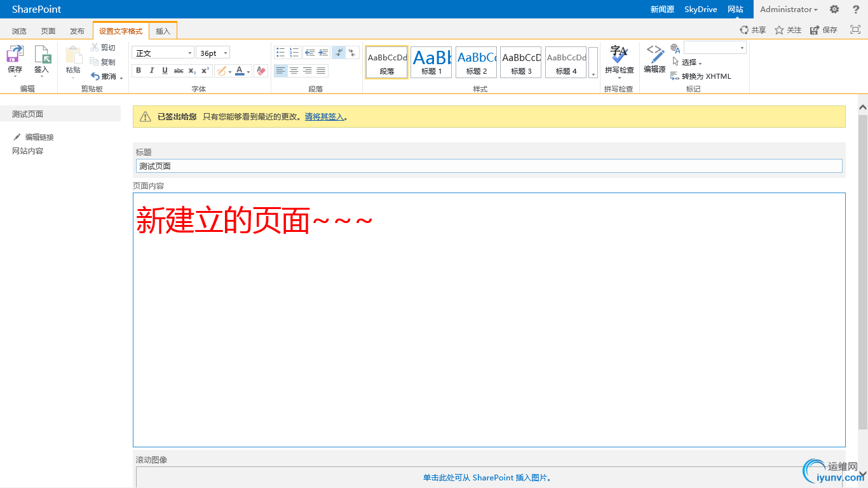Set left-to-right text direction
Viewport: 868px width, 488px height.
click(x=339, y=52)
